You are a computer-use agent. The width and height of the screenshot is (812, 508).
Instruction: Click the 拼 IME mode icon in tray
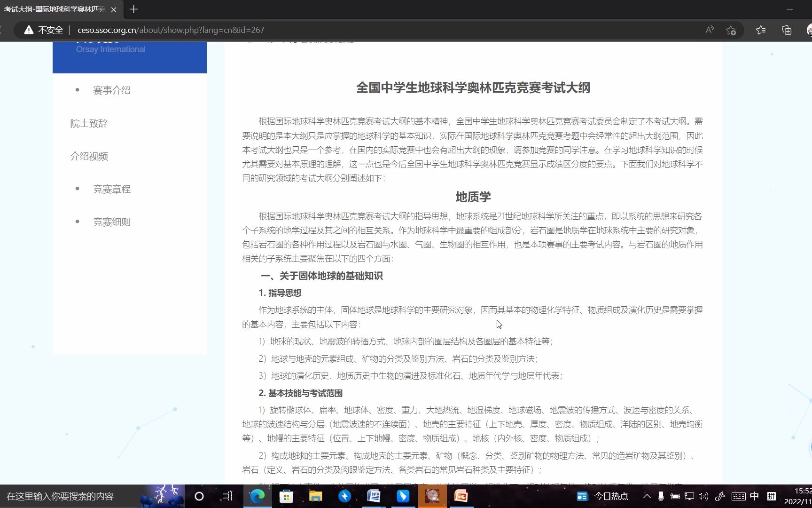(x=771, y=496)
